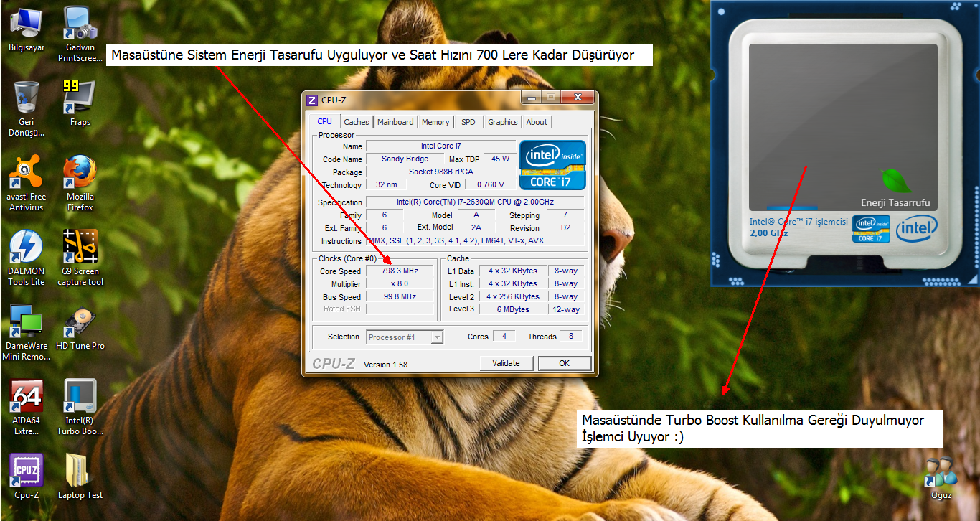Screen dimensions: 980x521
Task: Launch AIDA64 Extreme shortcut
Action: 27,407
